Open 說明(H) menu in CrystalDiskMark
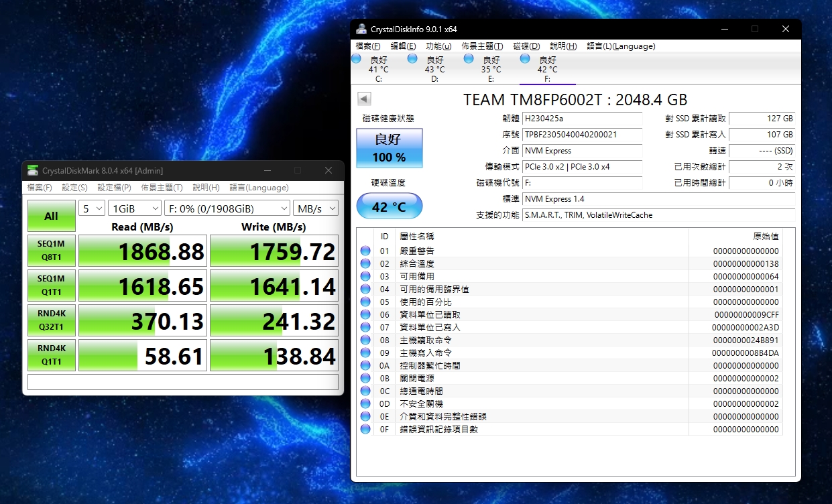 (x=206, y=188)
